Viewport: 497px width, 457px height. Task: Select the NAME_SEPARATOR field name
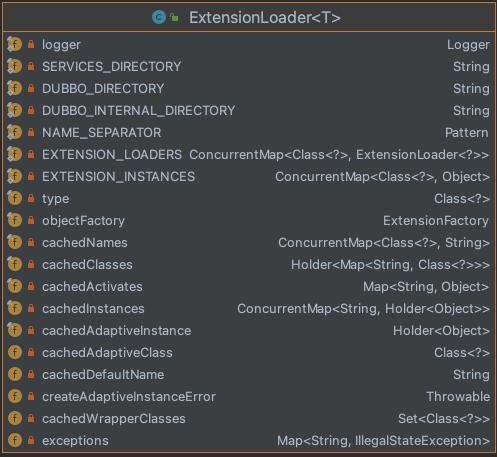point(101,133)
